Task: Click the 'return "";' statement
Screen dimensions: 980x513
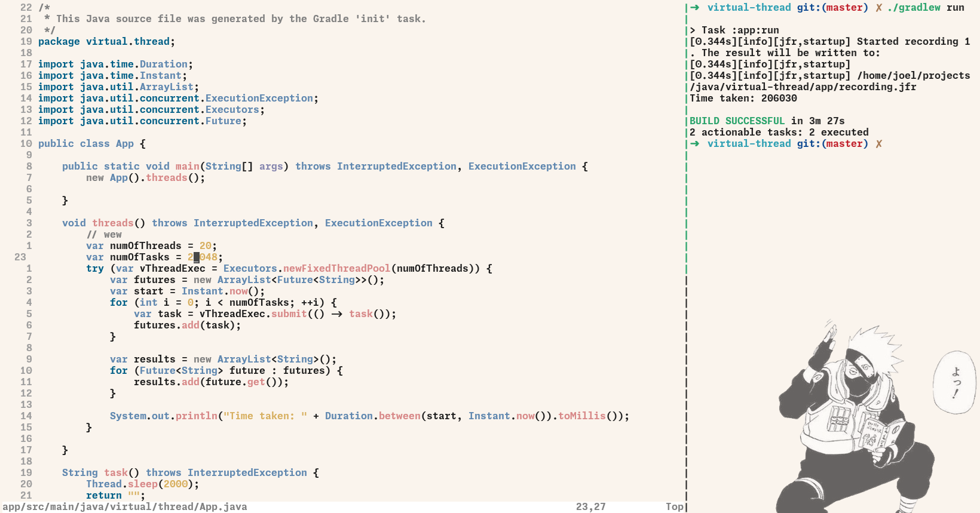Action: coord(116,495)
